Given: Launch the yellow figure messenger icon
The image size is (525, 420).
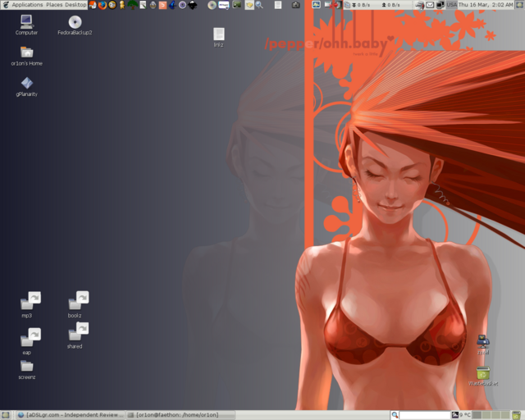Looking at the screenshot, I should 122,5.
